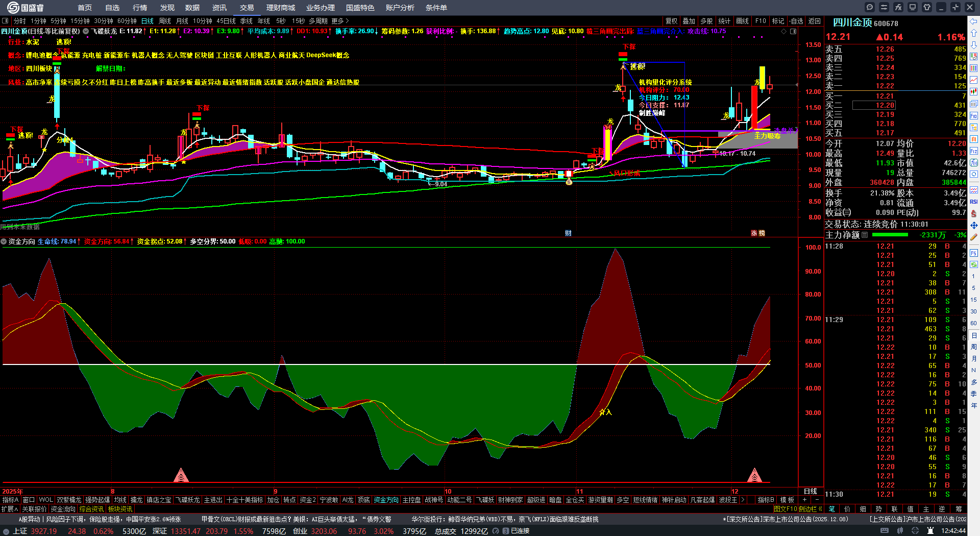Click the Guosheng logo at top left
This screenshot has width=980, height=536.
(x=26, y=8)
